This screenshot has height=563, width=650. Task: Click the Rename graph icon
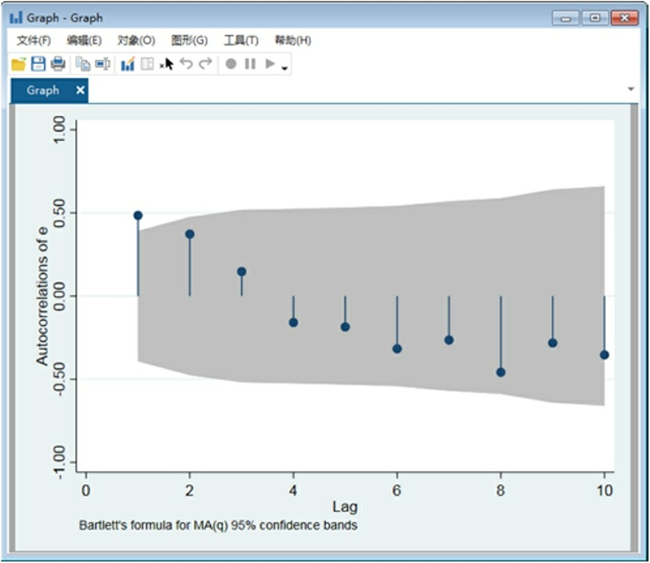point(102,64)
